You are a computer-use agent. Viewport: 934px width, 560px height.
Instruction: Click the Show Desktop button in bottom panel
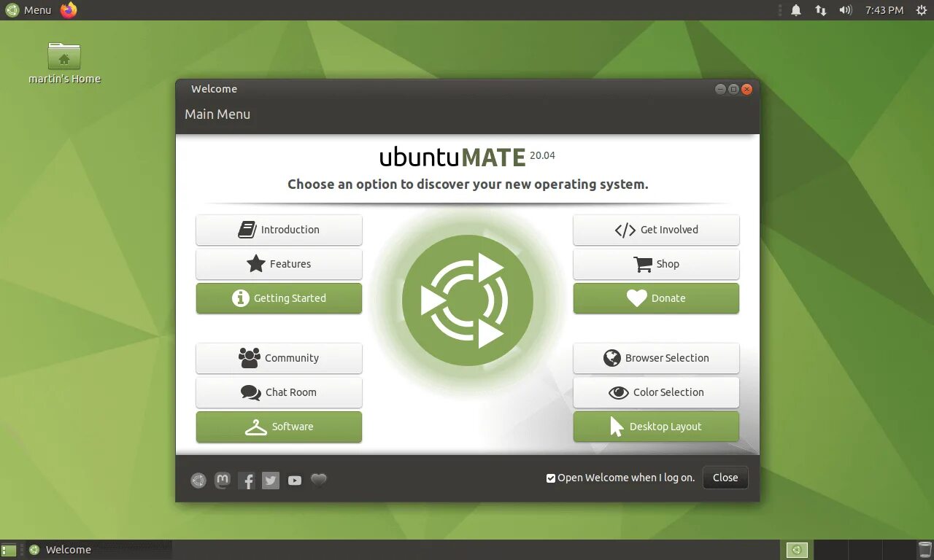(x=9, y=550)
